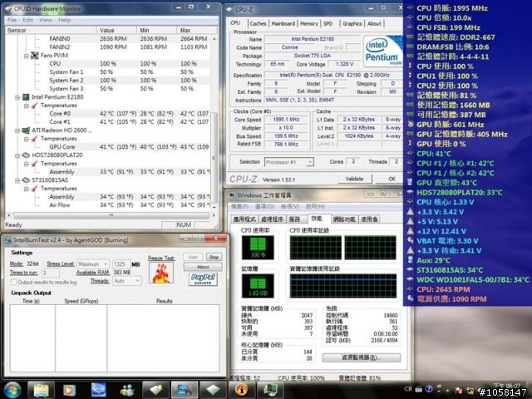Screen dimensions: 532x399
Task: Click the Value column header
Action: pos(116,30)
